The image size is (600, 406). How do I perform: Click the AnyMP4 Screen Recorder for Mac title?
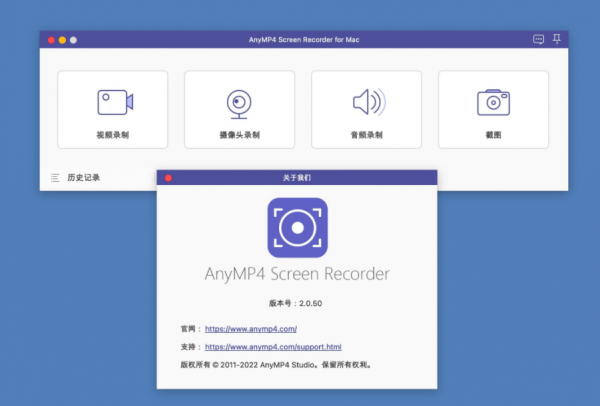tap(304, 39)
